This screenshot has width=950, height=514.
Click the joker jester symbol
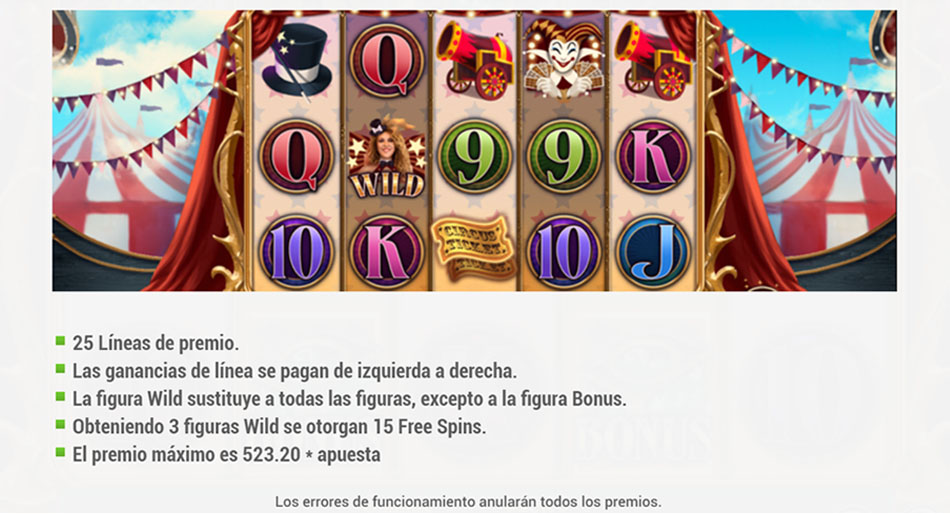563,61
